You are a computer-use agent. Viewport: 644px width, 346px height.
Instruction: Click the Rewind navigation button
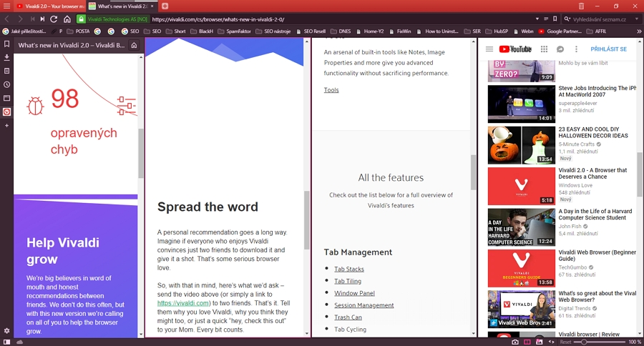[32, 19]
